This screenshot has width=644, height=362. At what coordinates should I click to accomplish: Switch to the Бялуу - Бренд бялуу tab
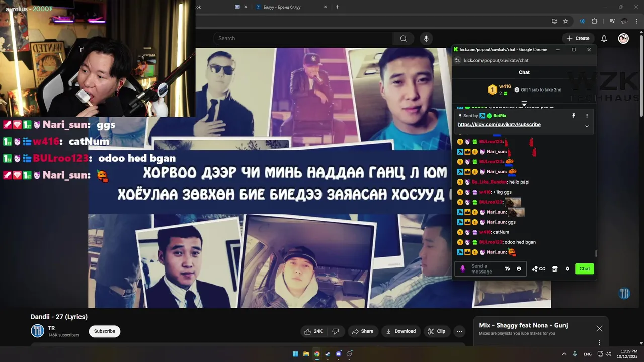292,7
